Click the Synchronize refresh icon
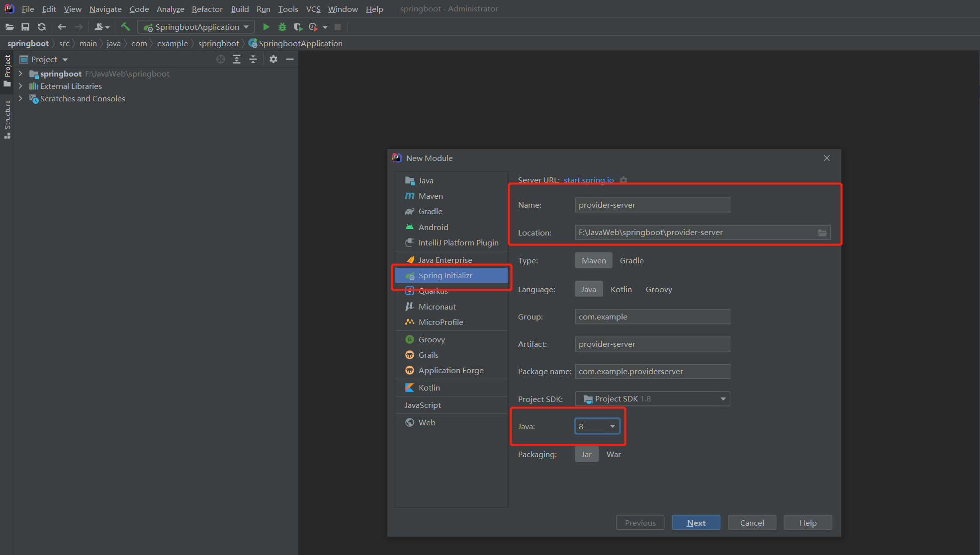Image resolution: width=980 pixels, height=555 pixels. click(x=42, y=27)
